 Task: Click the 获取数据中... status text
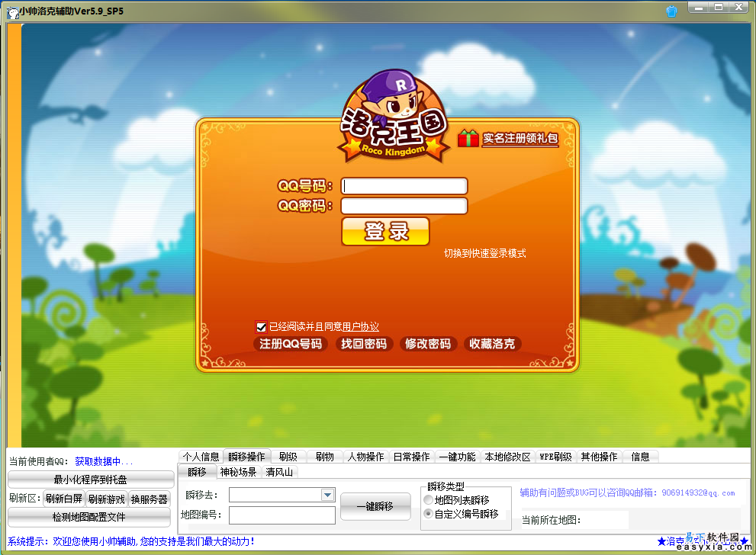[103, 461]
